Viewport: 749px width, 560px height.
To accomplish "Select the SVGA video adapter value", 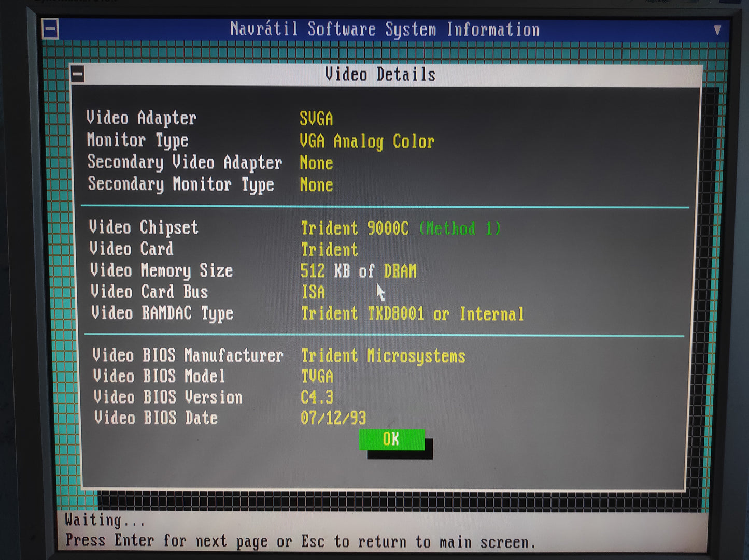I will [316, 119].
